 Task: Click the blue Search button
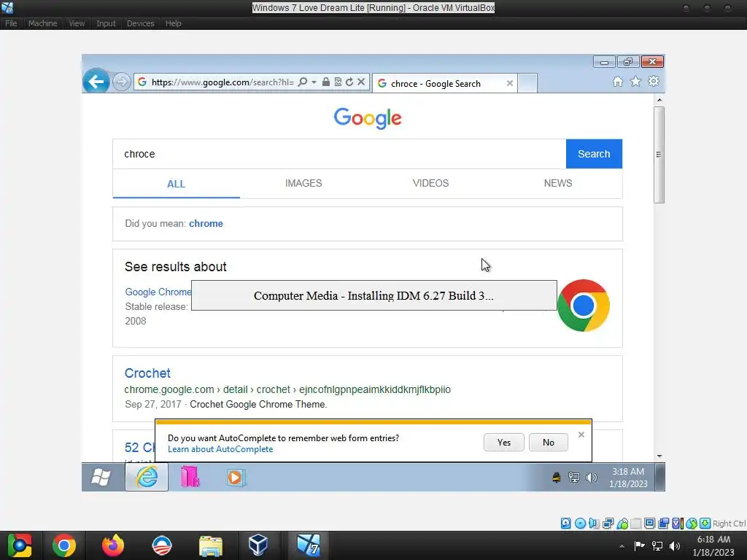click(594, 154)
